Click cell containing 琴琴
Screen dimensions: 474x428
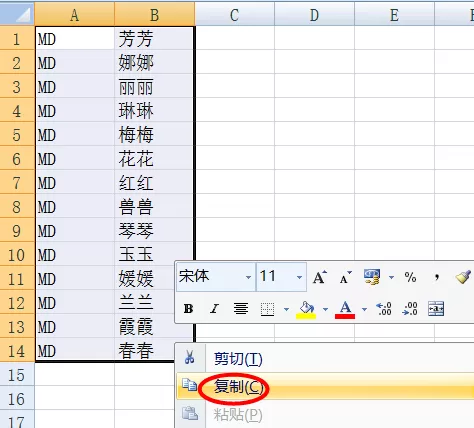pos(154,231)
